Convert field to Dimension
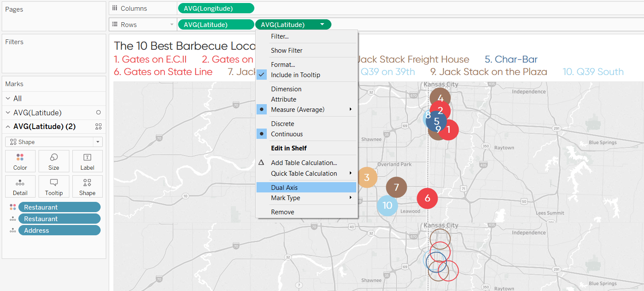Screen dimensions: 644x291 tap(307, 89)
